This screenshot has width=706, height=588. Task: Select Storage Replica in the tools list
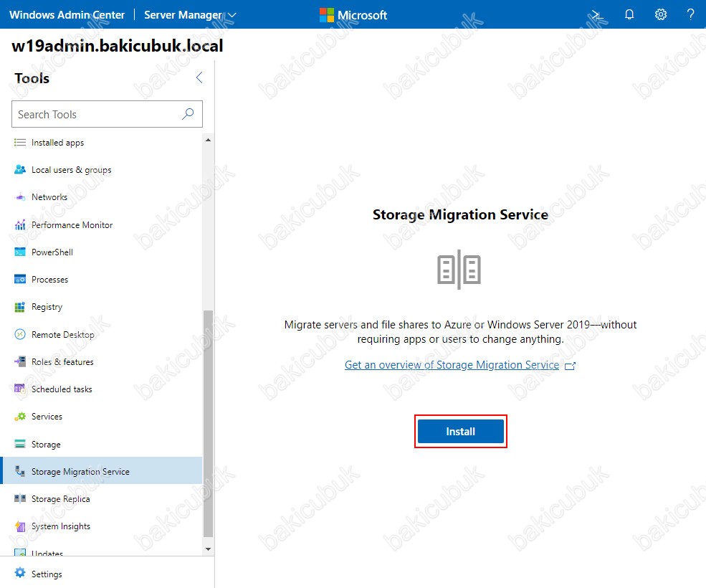tap(61, 499)
